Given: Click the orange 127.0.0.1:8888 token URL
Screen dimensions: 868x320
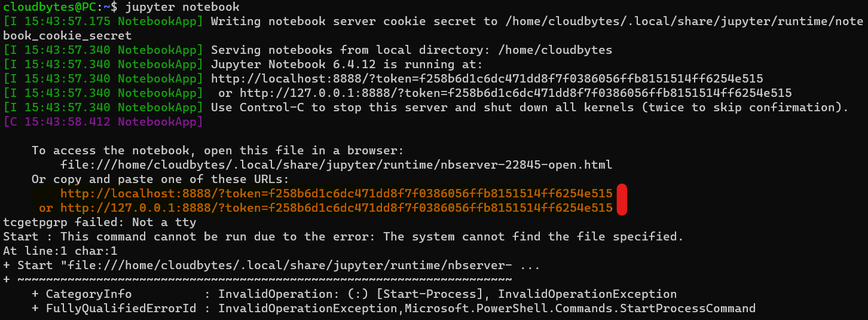Looking at the screenshot, I should tap(336, 208).
